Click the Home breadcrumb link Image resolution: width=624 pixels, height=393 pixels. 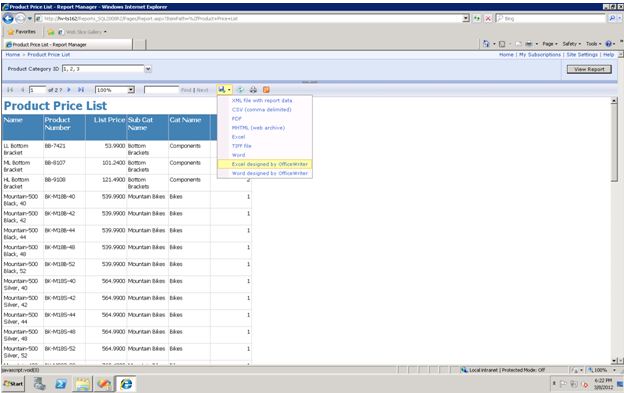(13, 54)
